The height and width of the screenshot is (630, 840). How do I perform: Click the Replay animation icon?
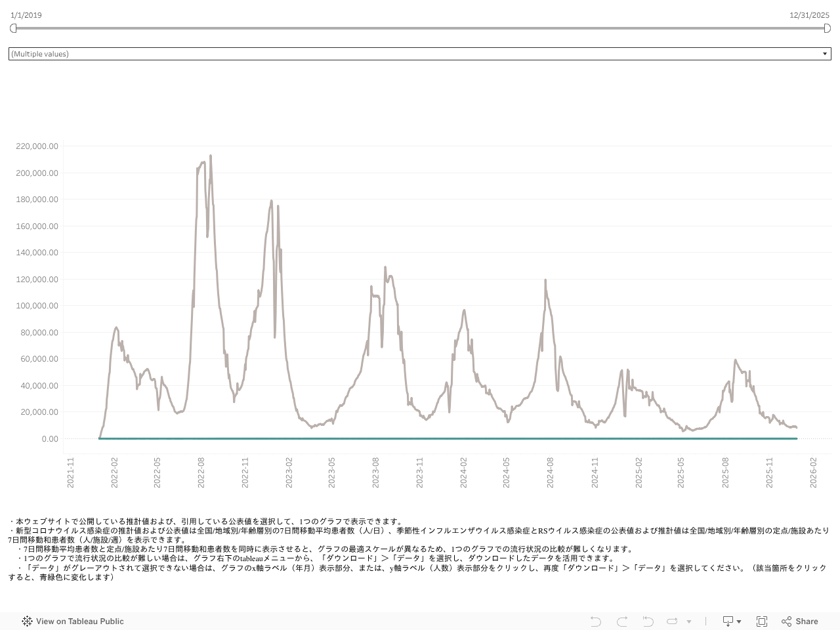[672, 621]
